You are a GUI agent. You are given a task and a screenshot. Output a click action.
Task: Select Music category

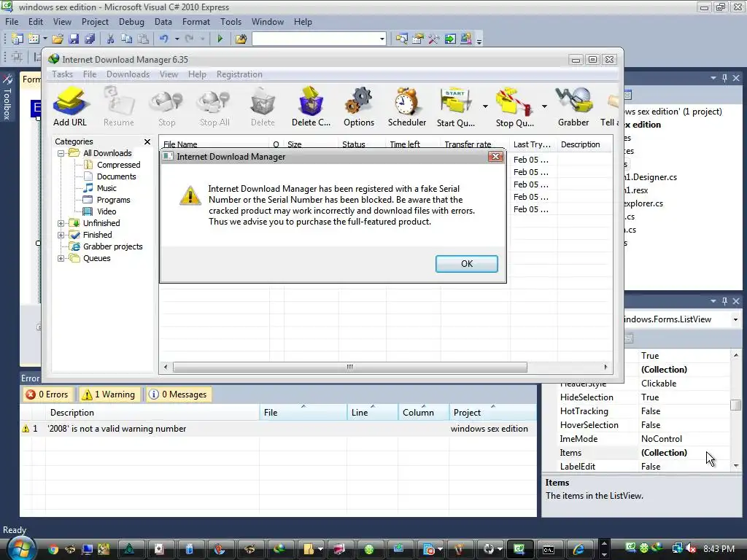pyautogui.click(x=107, y=188)
